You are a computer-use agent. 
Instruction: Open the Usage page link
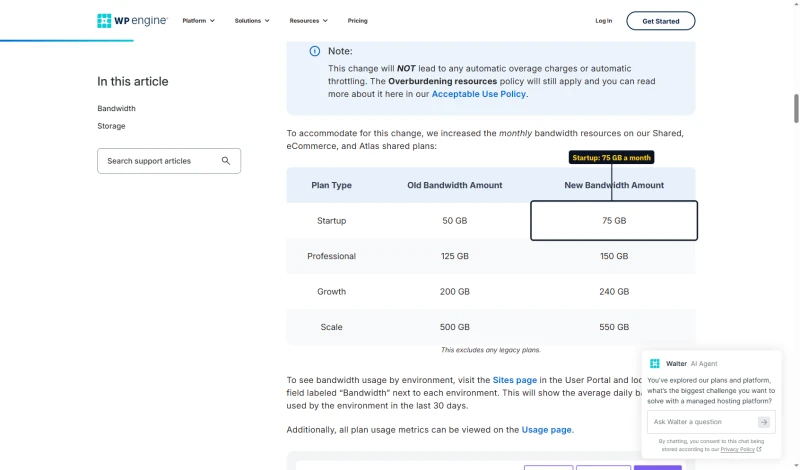(x=546, y=430)
